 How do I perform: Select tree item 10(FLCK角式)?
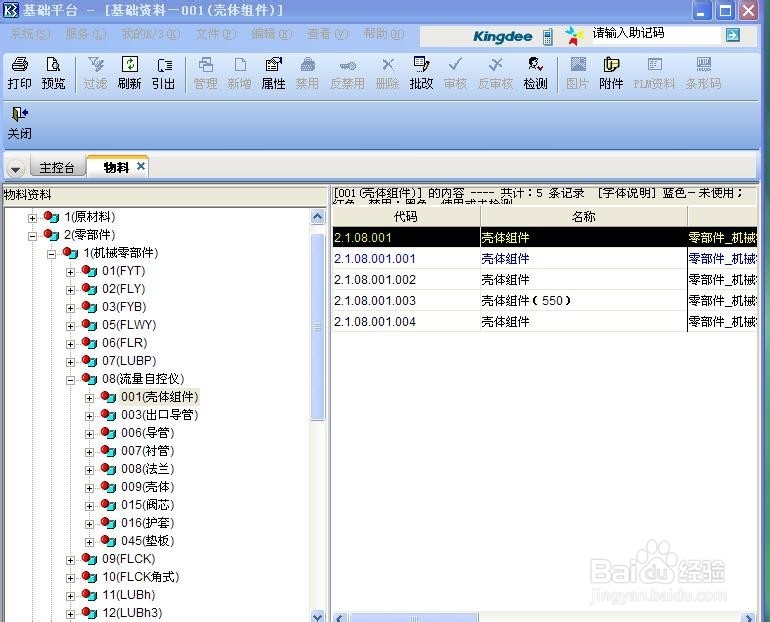(x=140, y=577)
